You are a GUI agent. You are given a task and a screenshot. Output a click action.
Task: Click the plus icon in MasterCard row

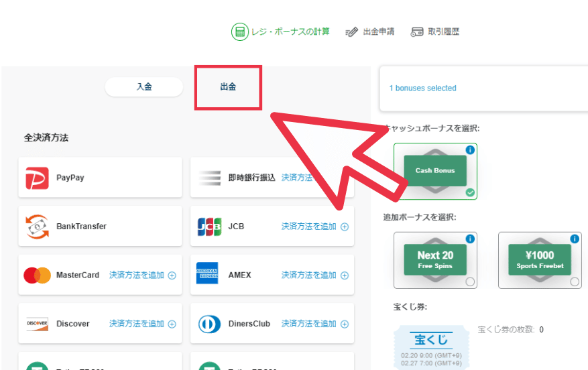172,275
